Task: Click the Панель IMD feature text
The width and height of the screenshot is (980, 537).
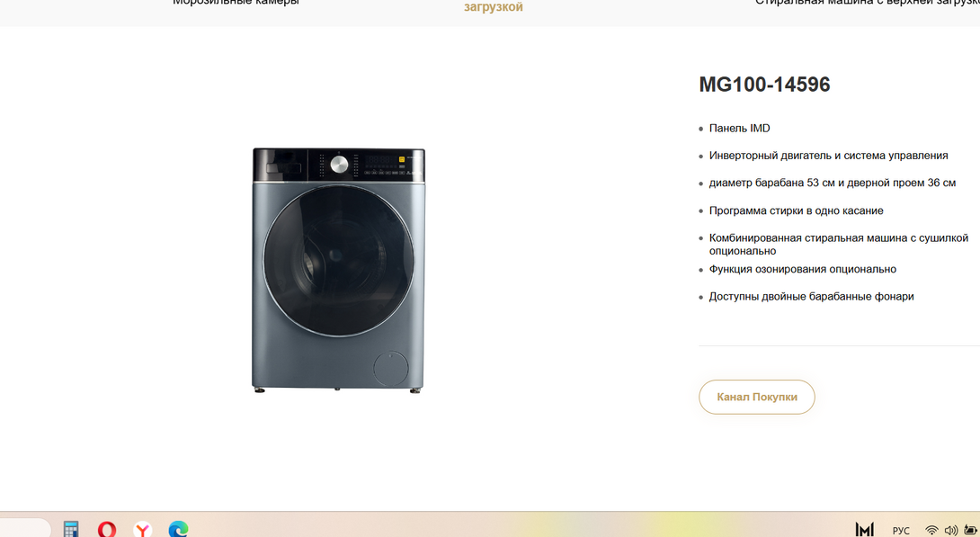Action: click(739, 129)
